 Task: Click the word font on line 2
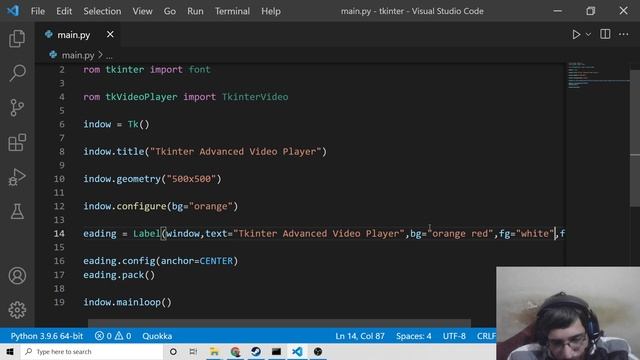pos(200,69)
